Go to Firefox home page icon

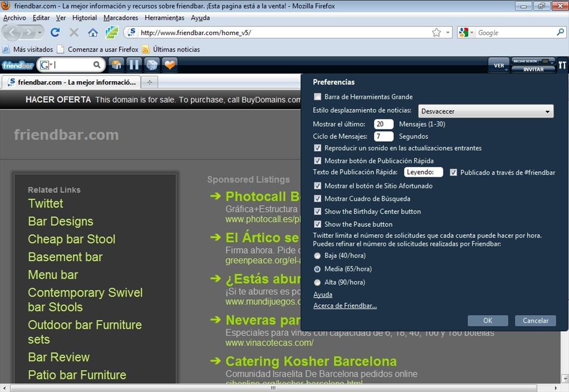click(x=93, y=33)
